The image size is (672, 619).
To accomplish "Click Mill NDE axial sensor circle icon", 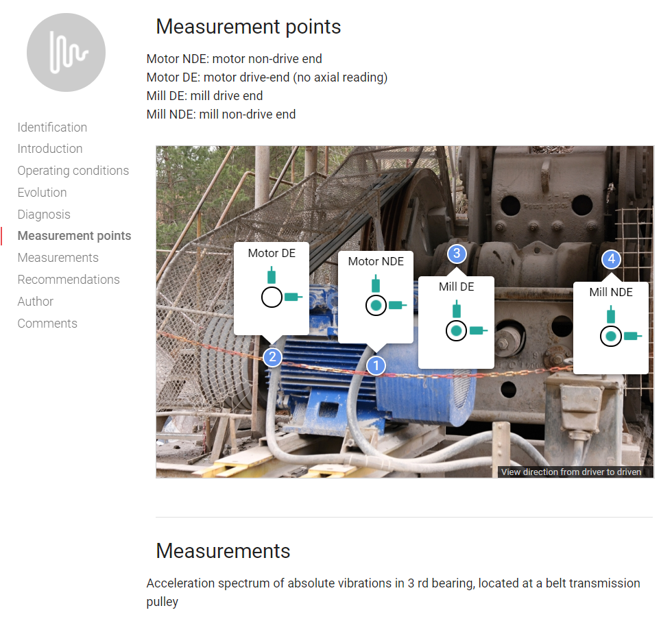I will coord(611,336).
